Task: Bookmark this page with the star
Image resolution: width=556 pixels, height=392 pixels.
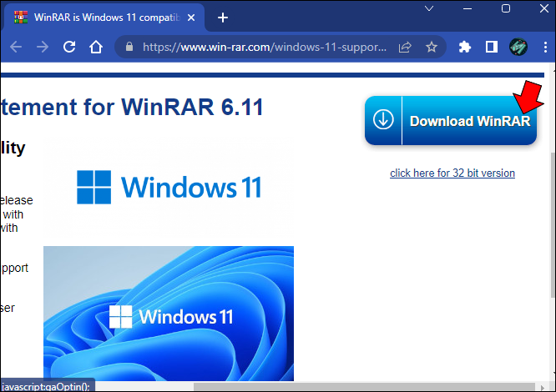Action: [x=432, y=47]
